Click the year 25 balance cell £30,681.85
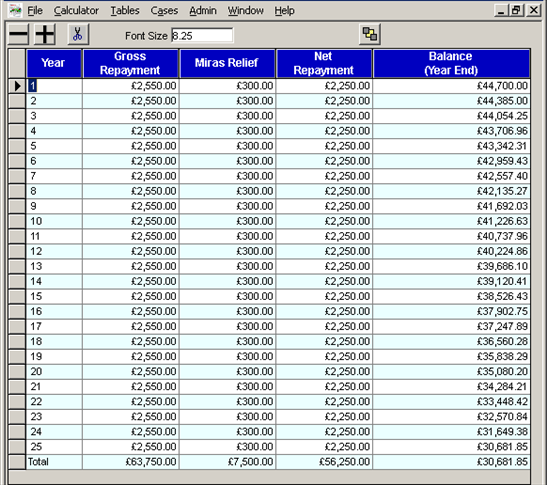 click(451, 447)
